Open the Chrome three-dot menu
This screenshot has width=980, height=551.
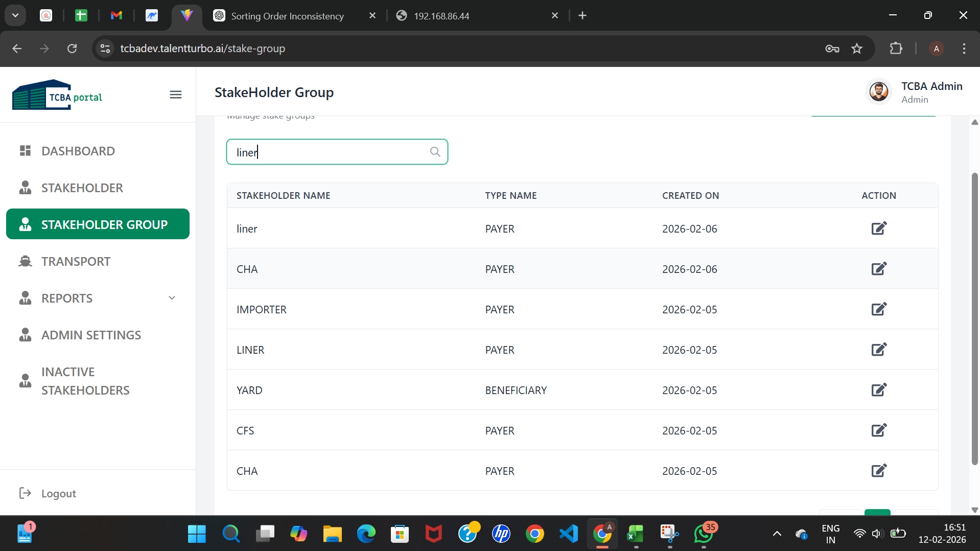tap(964, 49)
